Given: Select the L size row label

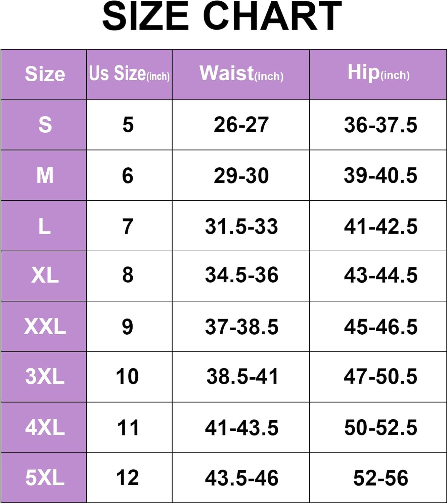Looking at the screenshot, I should pyautogui.click(x=44, y=226).
